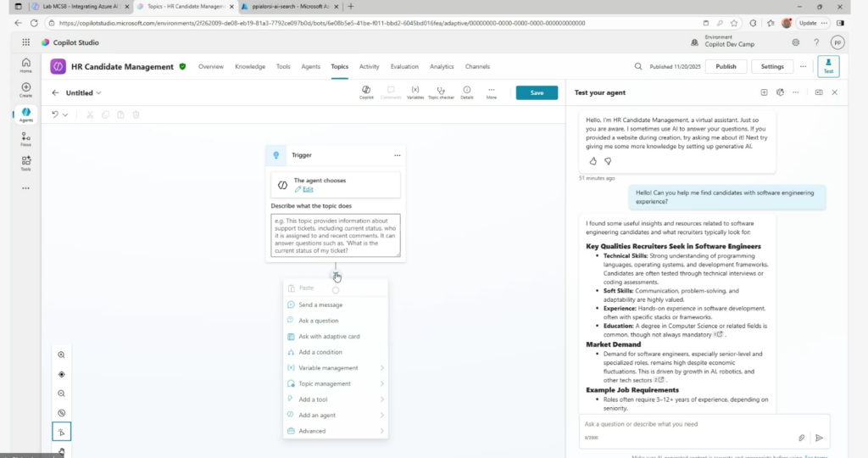868x458 pixels.
Task: Select Ask a question menu item
Action: click(x=336, y=321)
